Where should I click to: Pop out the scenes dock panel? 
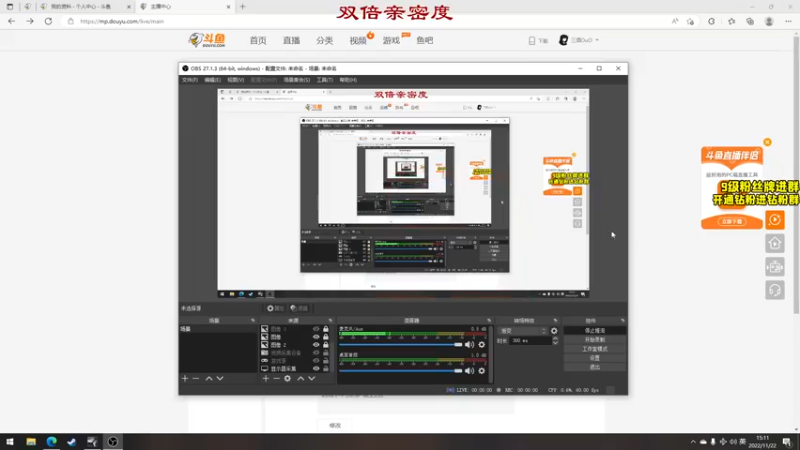click(x=253, y=320)
